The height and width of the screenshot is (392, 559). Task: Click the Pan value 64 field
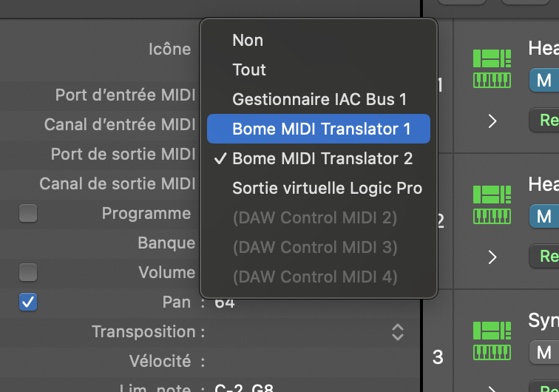click(x=225, y=302)
